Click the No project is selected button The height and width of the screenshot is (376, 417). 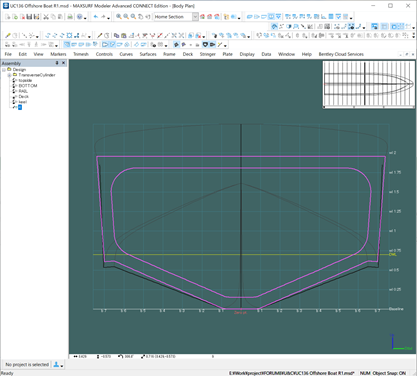27,365
